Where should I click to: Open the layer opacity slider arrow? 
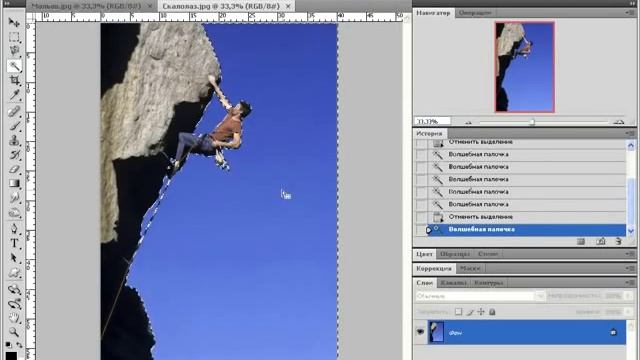click(x=629, y=296)
